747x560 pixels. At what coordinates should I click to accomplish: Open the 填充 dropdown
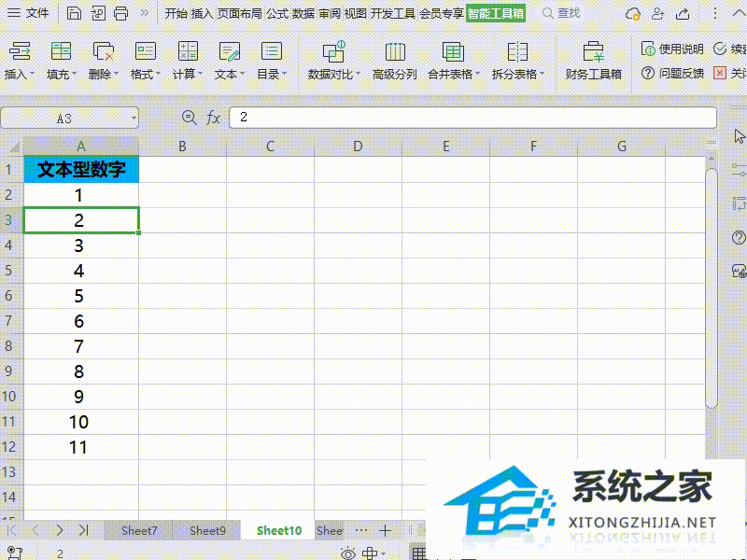click(x=61, y=61)
